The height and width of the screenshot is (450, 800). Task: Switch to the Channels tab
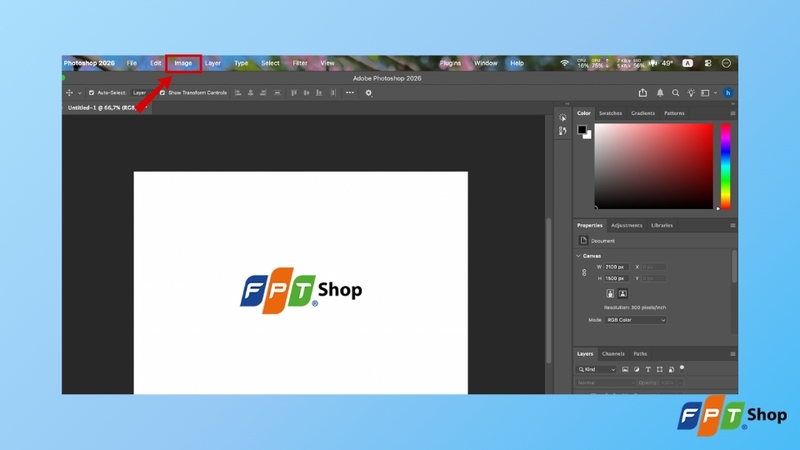(x=613, y=354)
